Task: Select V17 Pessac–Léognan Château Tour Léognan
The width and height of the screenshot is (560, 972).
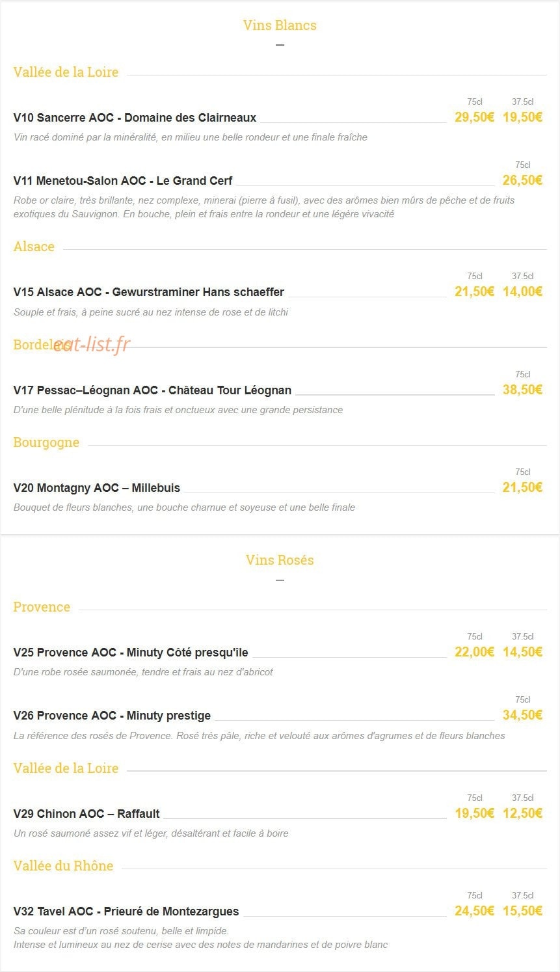Action: (152, 390)
